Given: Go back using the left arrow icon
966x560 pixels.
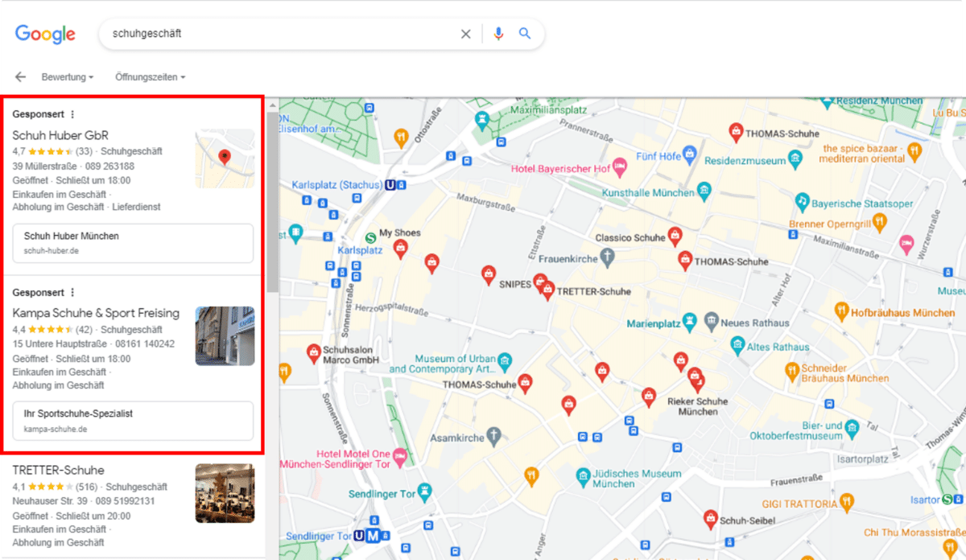Looking at the screenshot, I should point(21,77).
